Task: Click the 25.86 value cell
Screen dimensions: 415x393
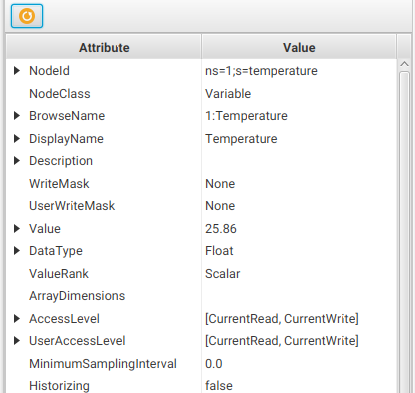Action: coord(221,229)
